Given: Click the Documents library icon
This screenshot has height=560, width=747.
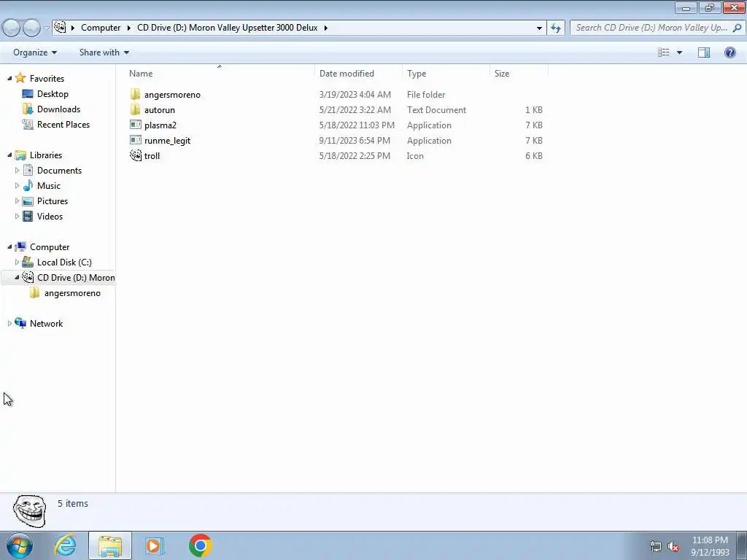Looking at the screenshot, I should (x=28, y=170).
